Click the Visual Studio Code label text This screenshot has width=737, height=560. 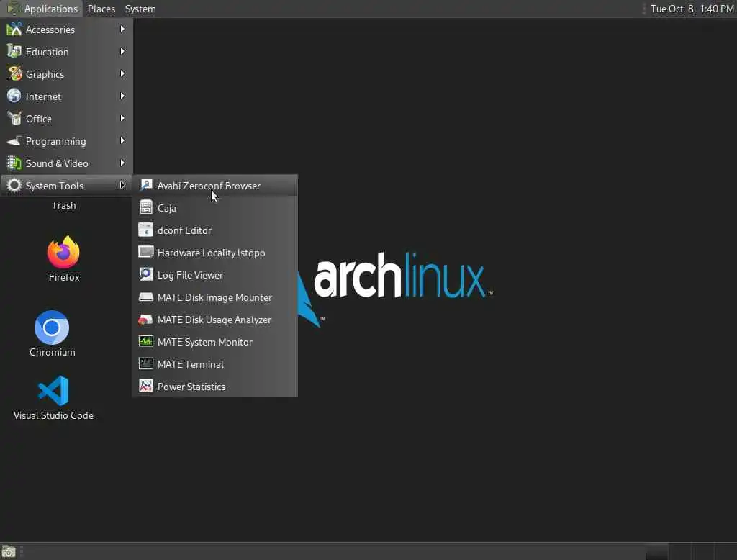[x=53, y=415]
